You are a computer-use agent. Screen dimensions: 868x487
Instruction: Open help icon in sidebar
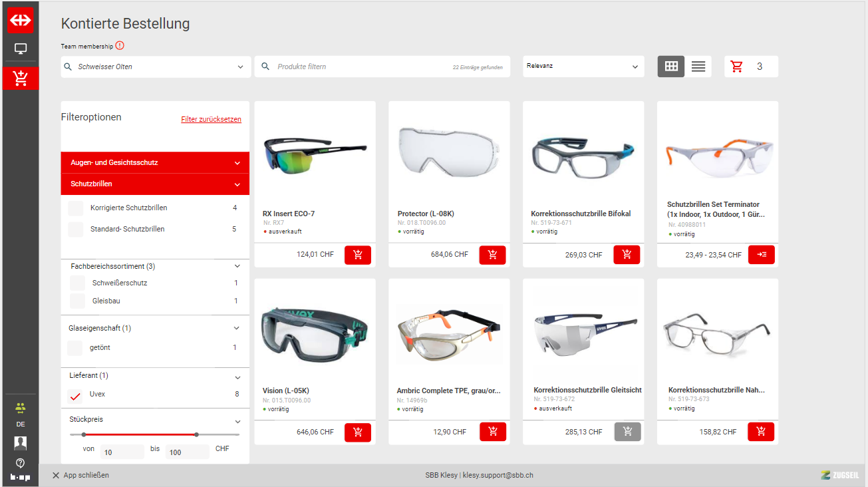20,463
